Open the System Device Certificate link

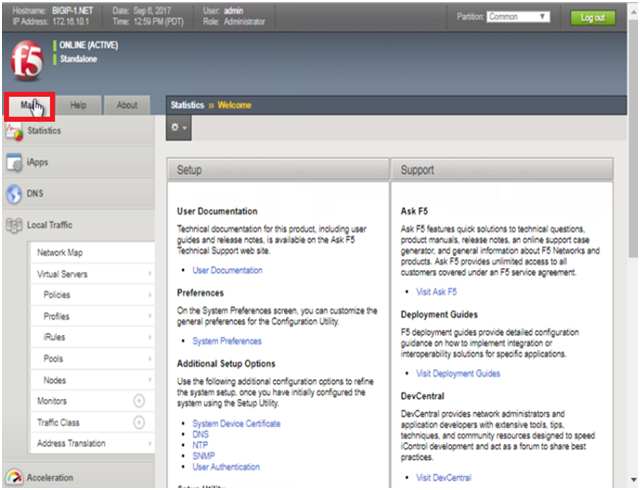[x=236, y=424]
